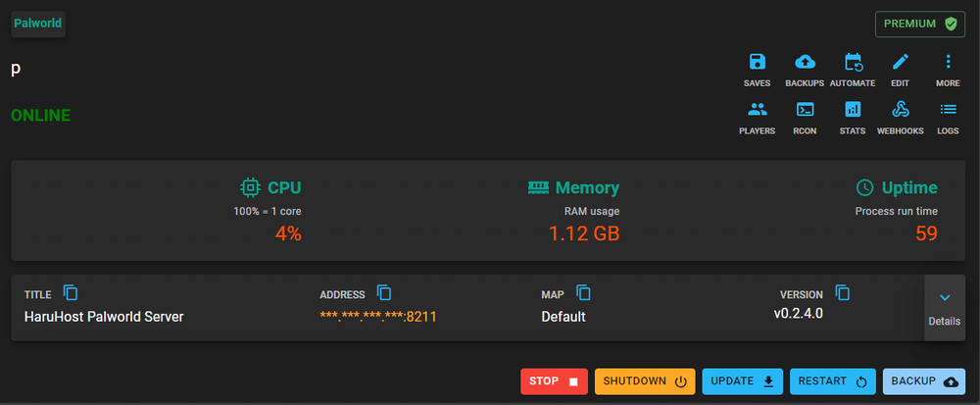The width and height of the screenshot is (980, 405).
Task: Open the Stats chart icon
Action: [x=854, y=110]
